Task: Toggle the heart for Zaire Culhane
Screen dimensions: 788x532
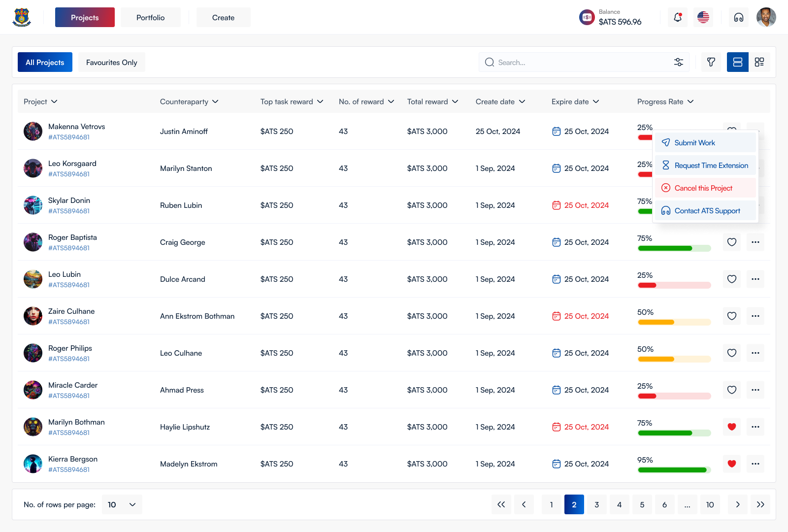Action: 732,316
